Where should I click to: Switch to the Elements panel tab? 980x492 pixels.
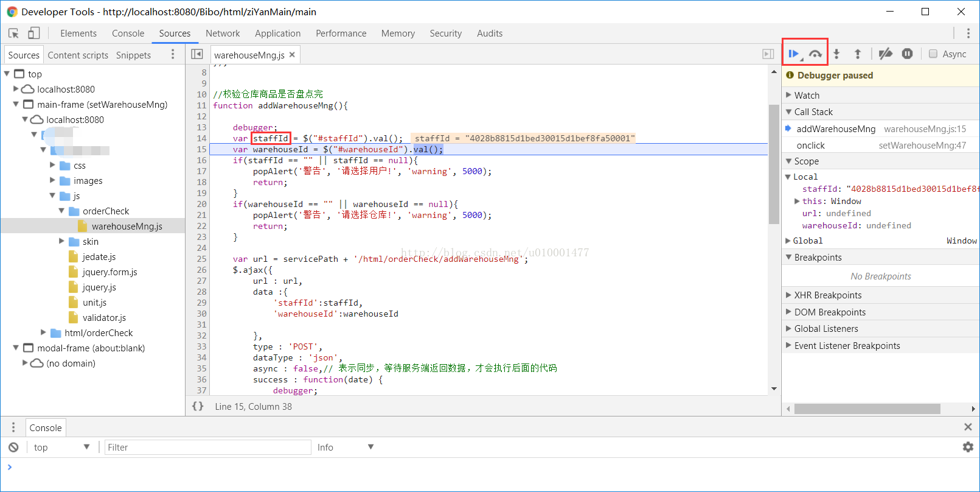coord(78,33)
